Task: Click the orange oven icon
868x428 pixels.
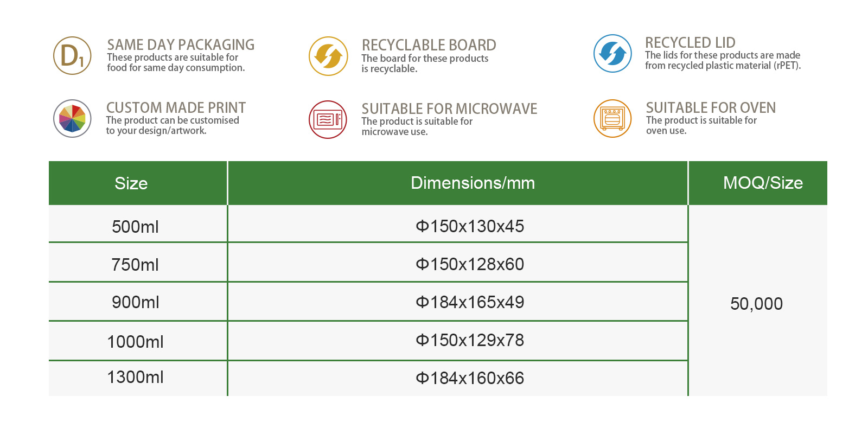Action: click(612, 118)
